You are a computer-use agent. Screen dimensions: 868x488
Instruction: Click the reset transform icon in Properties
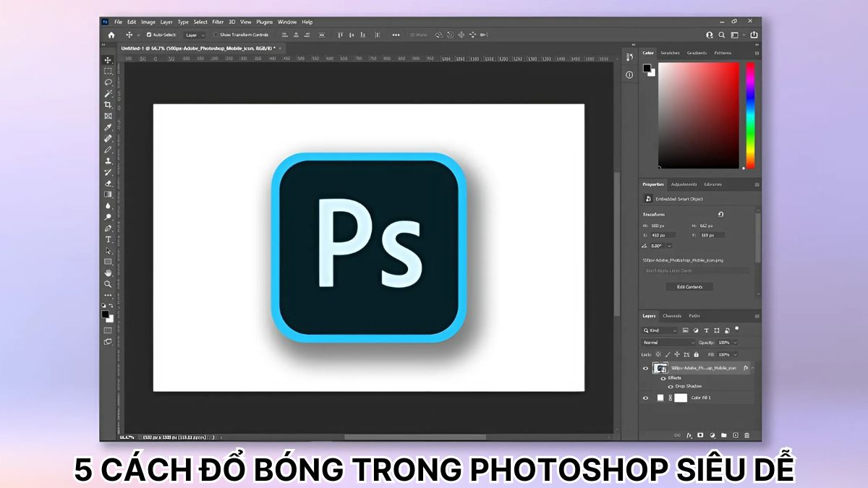pos(720,215)
